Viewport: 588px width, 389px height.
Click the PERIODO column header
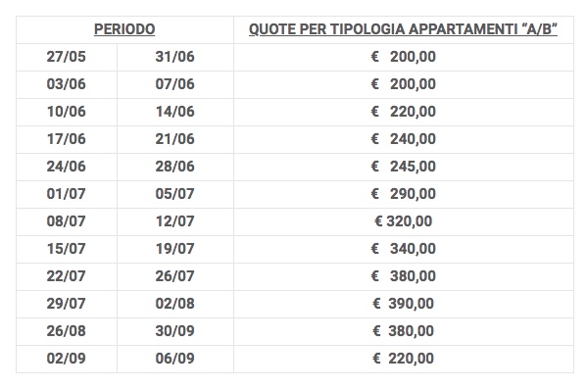pos(124,29)
